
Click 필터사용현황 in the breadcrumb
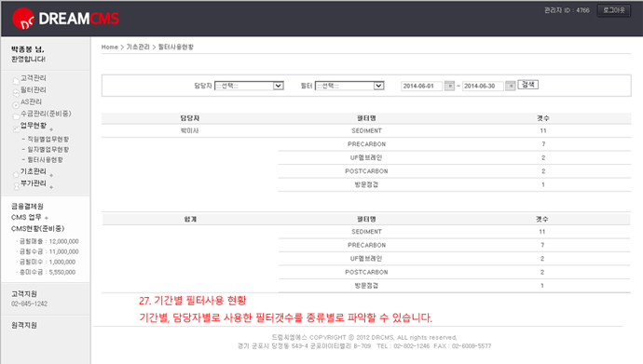(176, 47)
